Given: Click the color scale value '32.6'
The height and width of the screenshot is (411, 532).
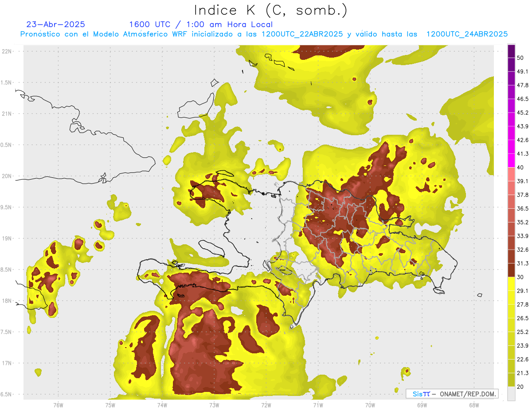Looking at the screenshot, I should (523, 250).
